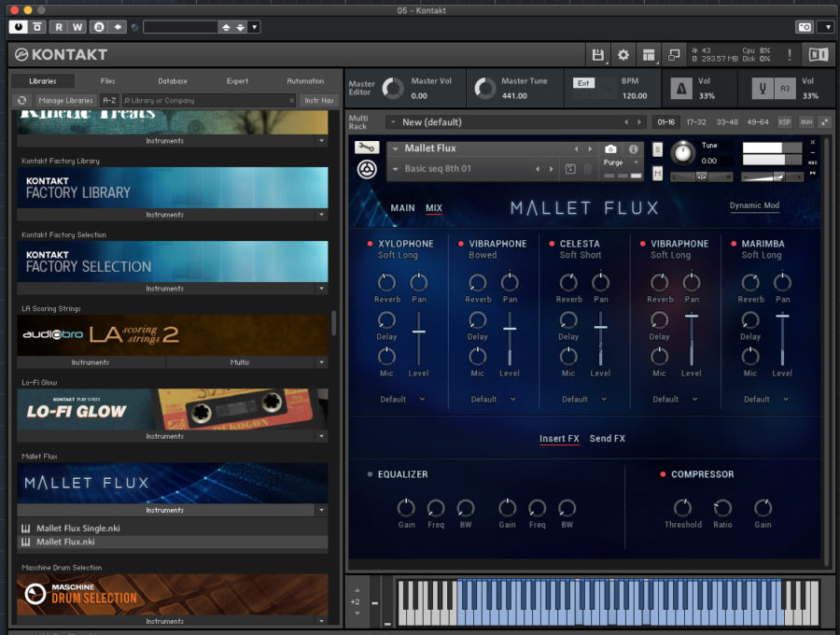Open Kontakt options via the gear icon

(622, 55)
